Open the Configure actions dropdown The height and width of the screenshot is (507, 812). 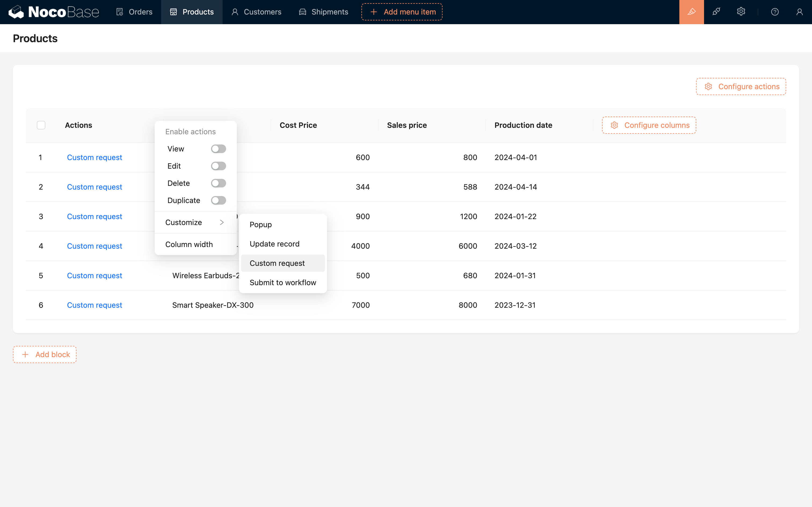[741, 86]
